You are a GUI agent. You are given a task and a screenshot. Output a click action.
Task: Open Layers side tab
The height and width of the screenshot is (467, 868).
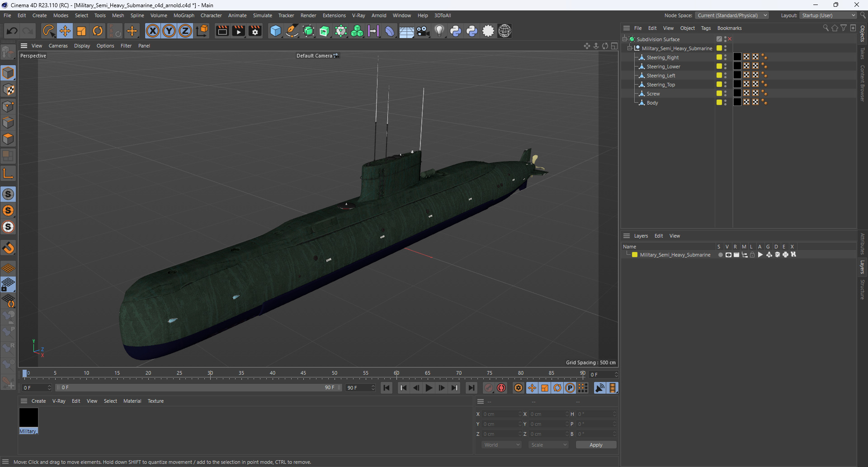point(863,267)
